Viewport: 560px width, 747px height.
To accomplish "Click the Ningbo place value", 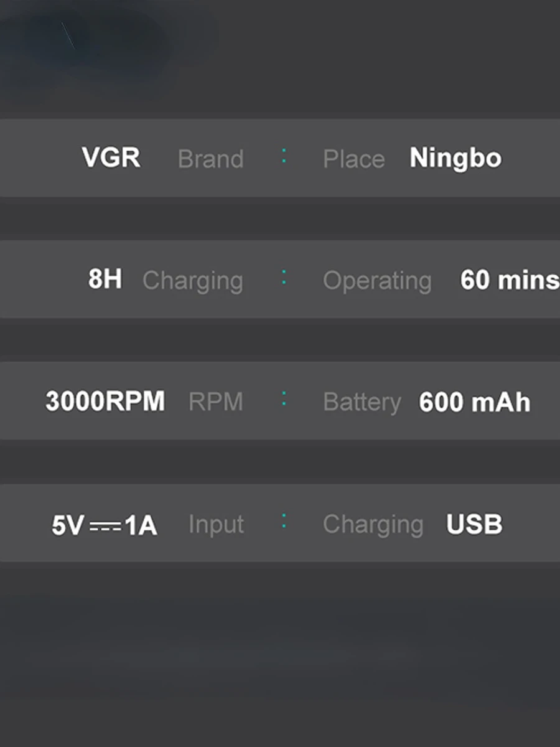I will click(x=455, y=159).
